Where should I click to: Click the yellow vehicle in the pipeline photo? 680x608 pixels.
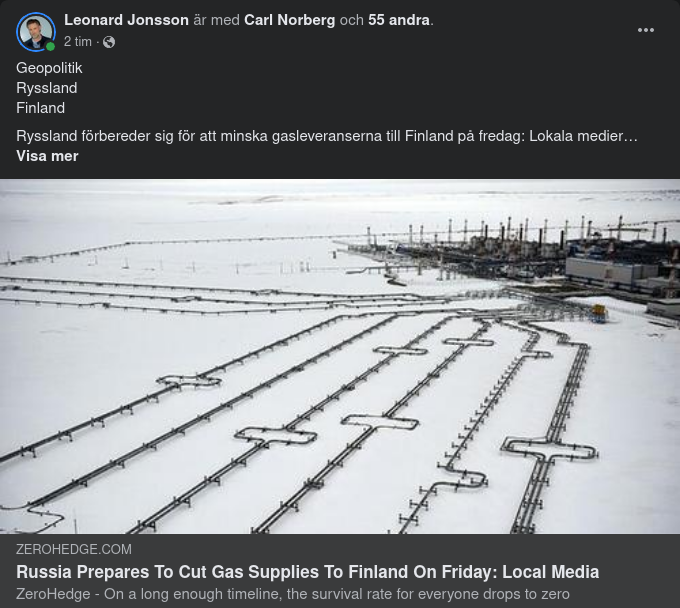[x=598, y=313]
